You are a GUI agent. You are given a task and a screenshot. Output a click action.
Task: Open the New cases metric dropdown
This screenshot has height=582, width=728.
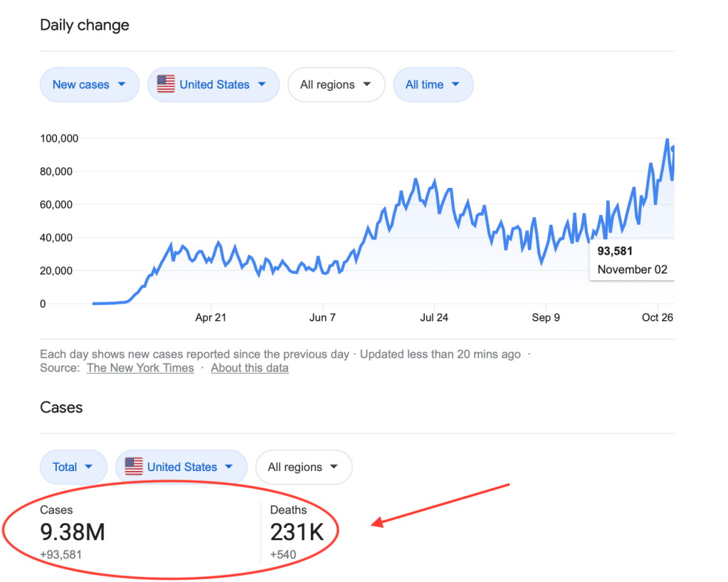click(89, 85)
